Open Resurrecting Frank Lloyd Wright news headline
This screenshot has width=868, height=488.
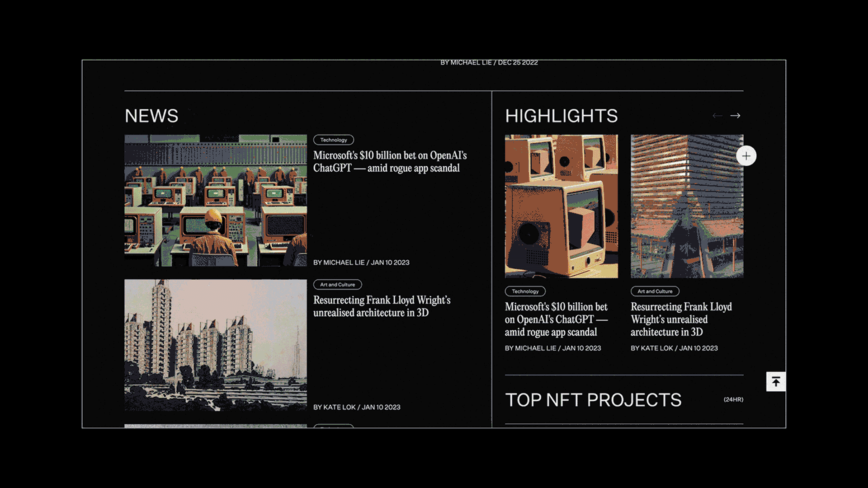click(x=382, y=306)
